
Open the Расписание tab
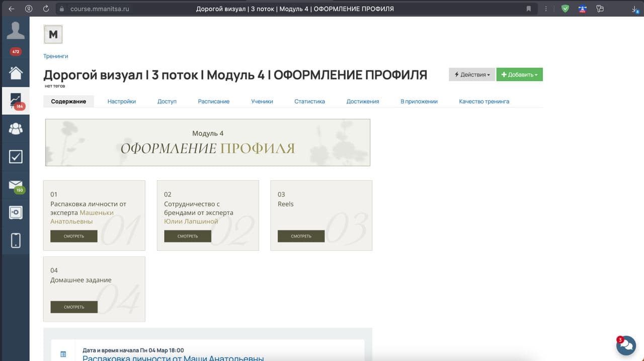coord(214,101)
